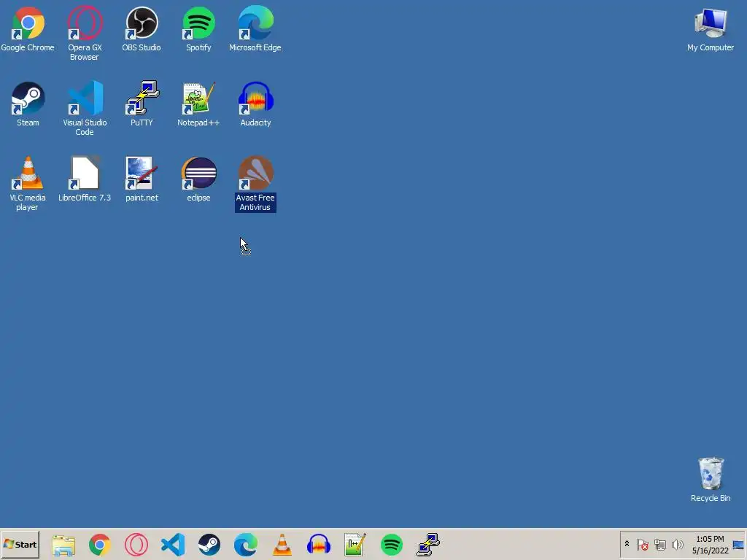
Task: Open Audacity taskbar icon
Action: pos(319,545)
